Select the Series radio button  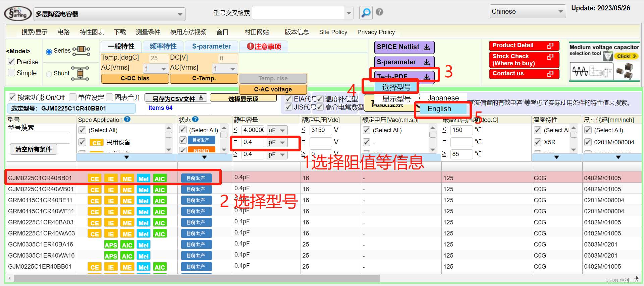pos(49,51)
